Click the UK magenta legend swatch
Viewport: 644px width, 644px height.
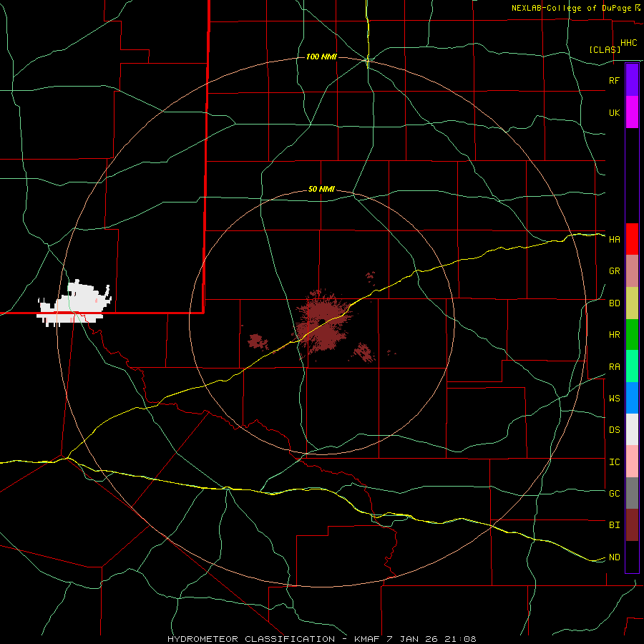pos(632,112)
